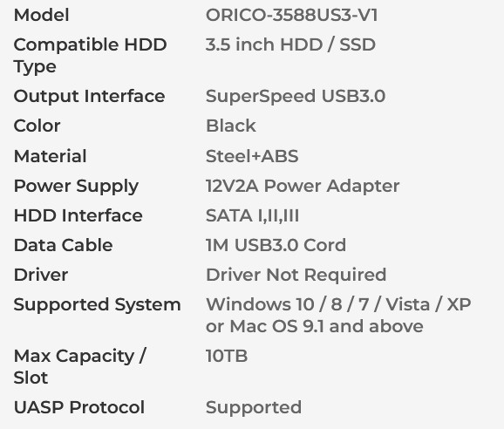Select the Black color value
Screen dimensions: 504x429
click(231, 126)
